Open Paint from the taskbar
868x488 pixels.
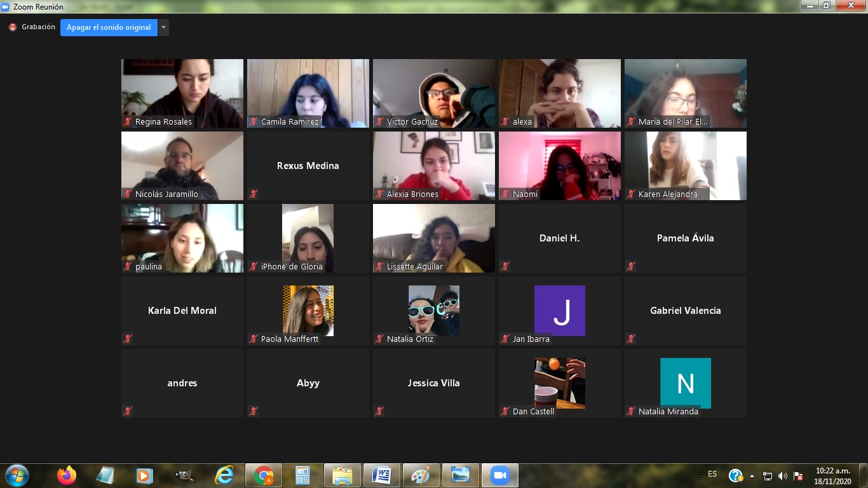coord(421,475)
